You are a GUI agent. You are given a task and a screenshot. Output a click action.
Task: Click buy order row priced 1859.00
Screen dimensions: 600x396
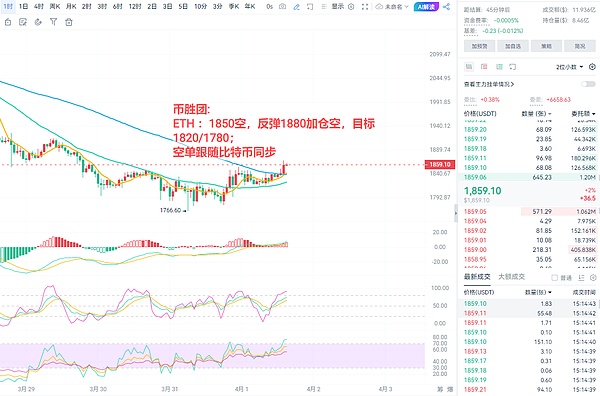(x=530, y=249)
